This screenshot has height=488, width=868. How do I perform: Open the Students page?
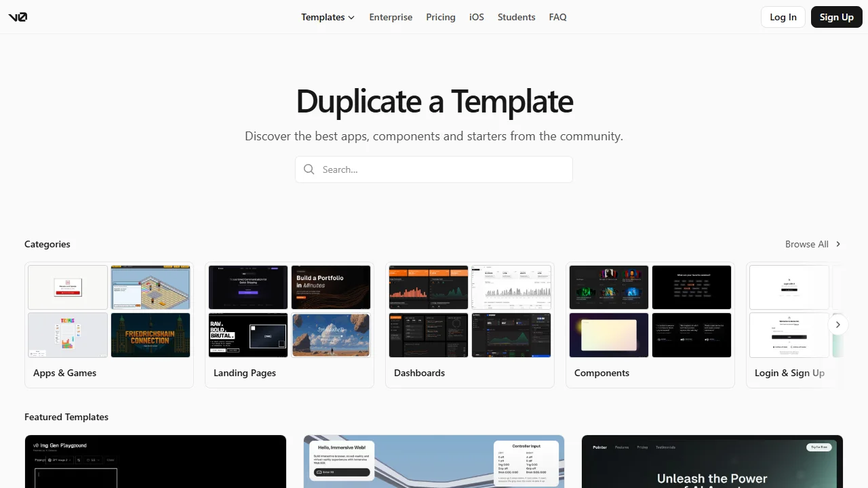pos(517,17)
